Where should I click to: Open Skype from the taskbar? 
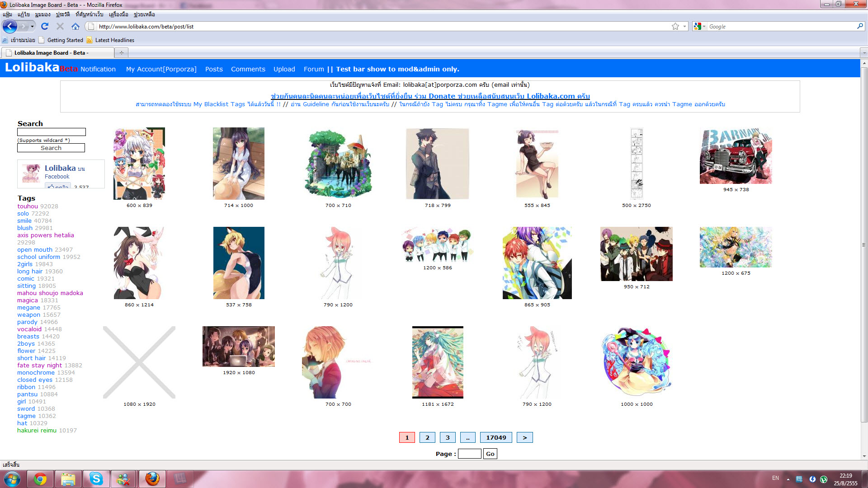click(x=96, y=479)
